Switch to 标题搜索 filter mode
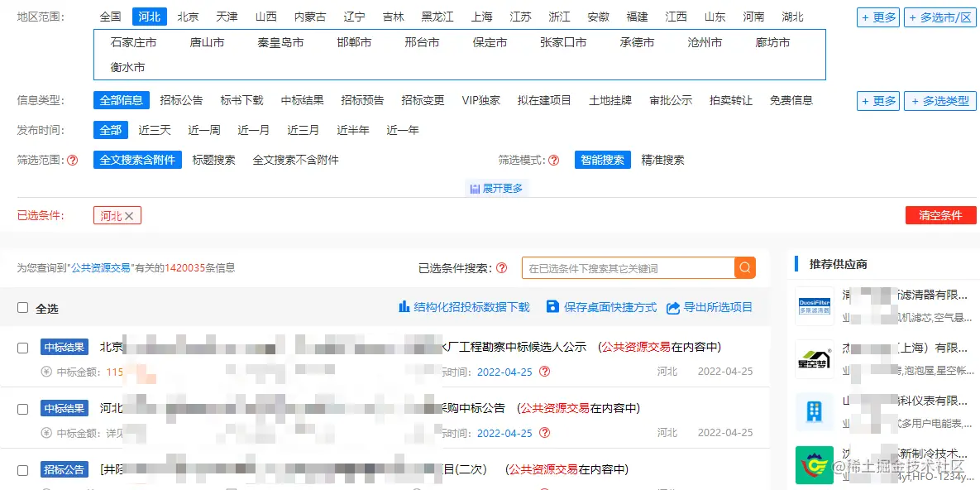This screenshot has height=490, width=980. click(213, 161)
